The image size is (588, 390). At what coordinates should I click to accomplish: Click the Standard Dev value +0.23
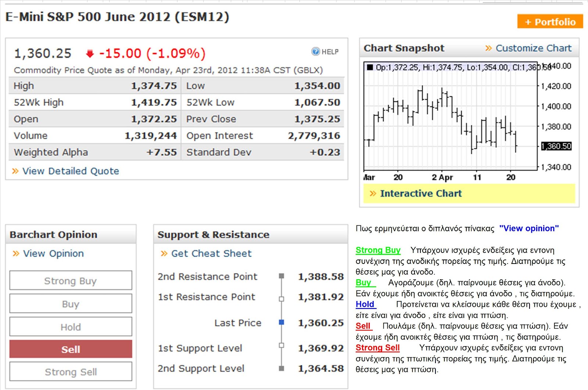(325, 152)
